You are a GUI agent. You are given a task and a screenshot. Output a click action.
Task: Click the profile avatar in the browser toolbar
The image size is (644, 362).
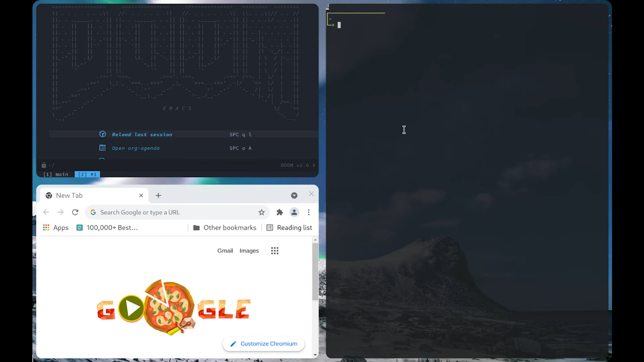(x=294, y=212)
